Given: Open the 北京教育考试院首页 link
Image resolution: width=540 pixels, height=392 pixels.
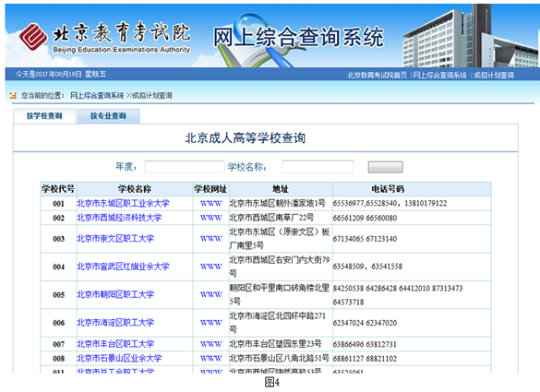Looking at the screenshot, I should click(378, 75).
